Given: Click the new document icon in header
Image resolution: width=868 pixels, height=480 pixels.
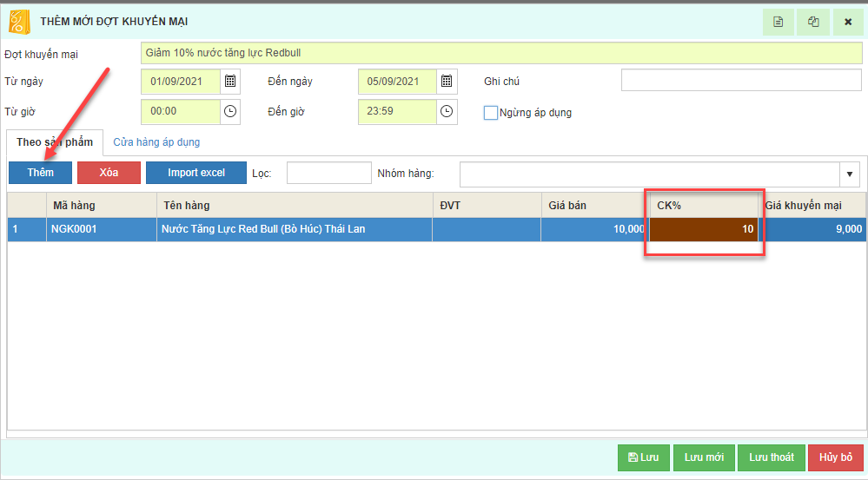Looking at the screenshot, I should [779, 22].
